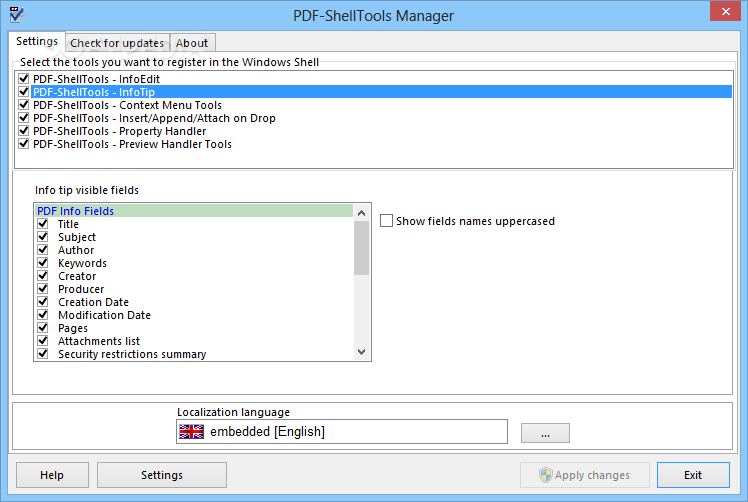This screenshot has width=748, height=502.
Task: Open language browse button (...)
Action: [x=545, y=433]
